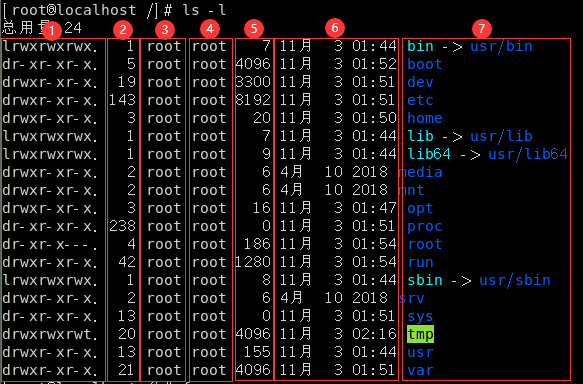Click the "var" directory name
The height and width of the screenshot is (384, 583).
click(421, 370)
